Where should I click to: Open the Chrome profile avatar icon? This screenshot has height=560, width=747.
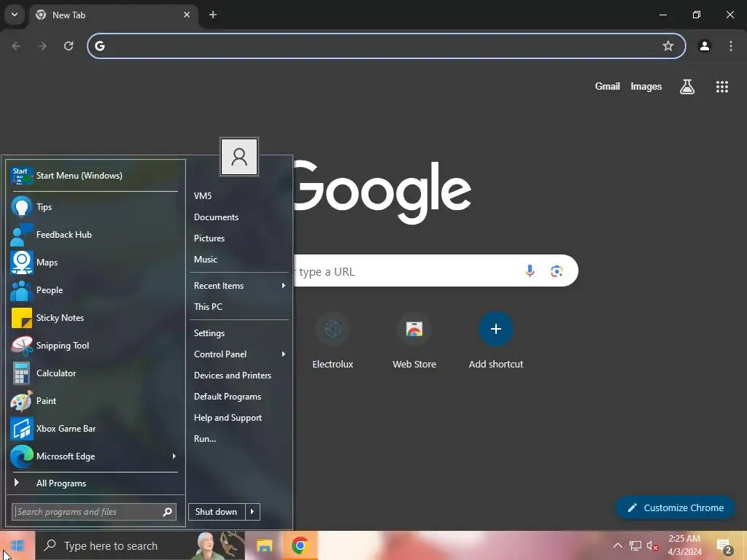pos(705,46)
